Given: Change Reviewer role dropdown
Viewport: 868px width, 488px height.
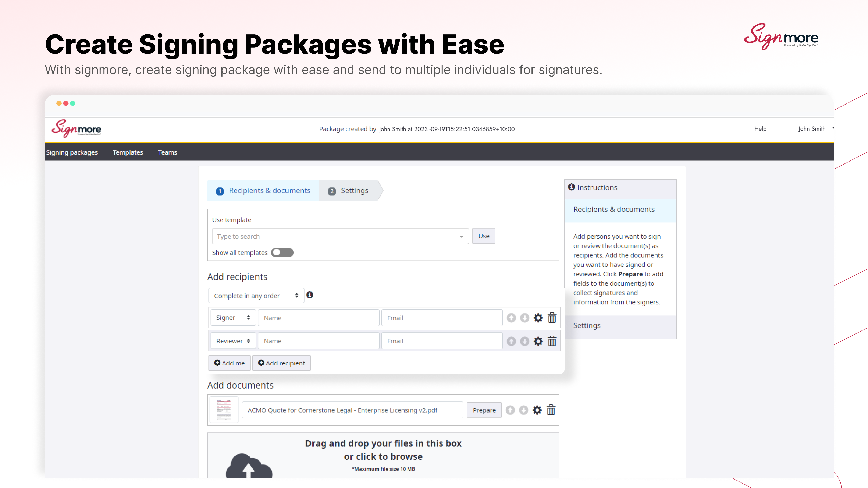Looking at the screenshot, I should tap(233, 341).
